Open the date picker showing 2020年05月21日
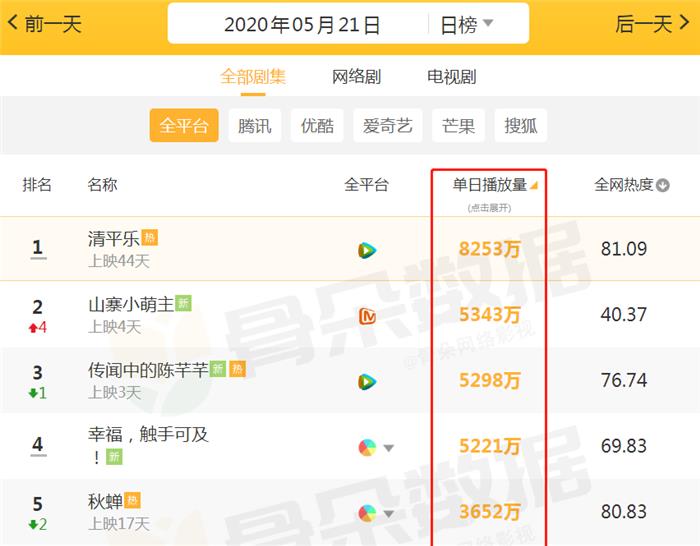Viewport: 700px width, 546px height. tap(302, 25)
